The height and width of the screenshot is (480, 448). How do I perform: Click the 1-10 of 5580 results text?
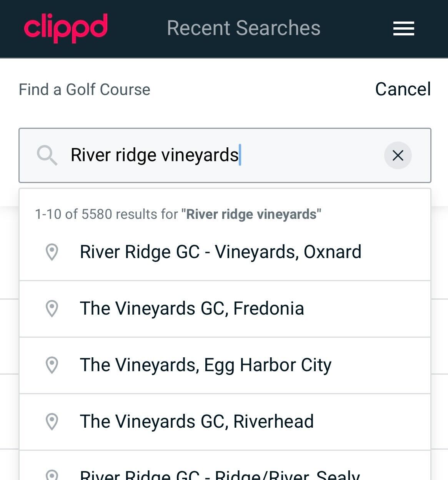point(107,214)
